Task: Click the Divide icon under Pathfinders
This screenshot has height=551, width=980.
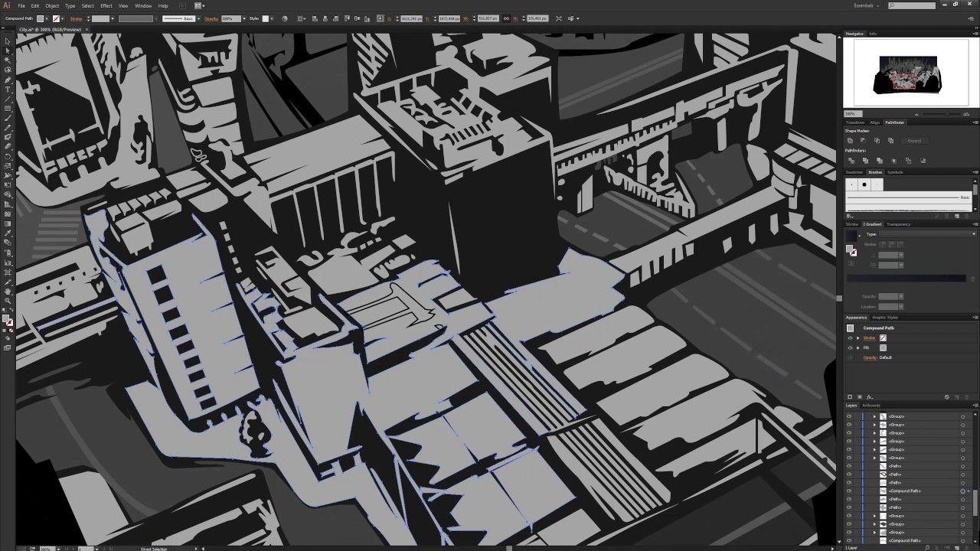Action: pos(851,161)
